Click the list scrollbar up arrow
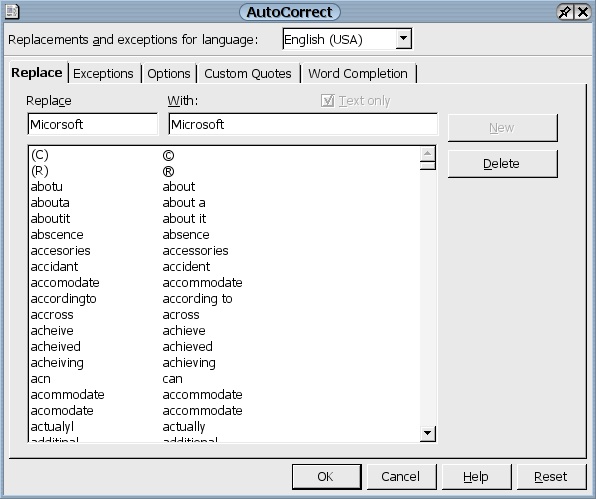596x499 pixels. [x=428, y=154]
